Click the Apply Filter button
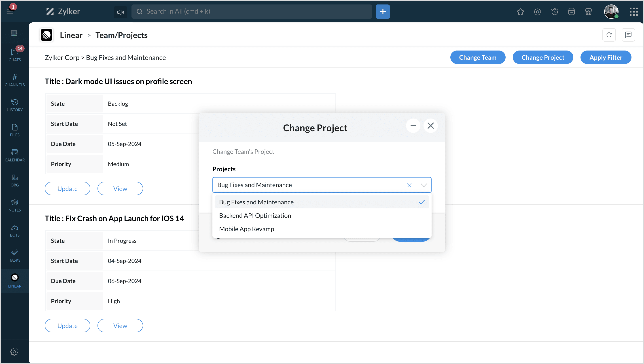The width and height of the screenshot is (644, 364). point(606,57)
